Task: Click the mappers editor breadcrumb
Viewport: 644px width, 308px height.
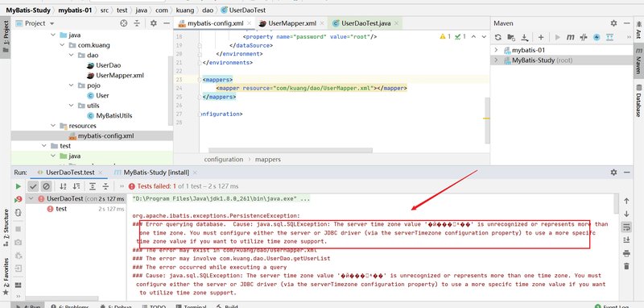Action: tap(268, 159)
